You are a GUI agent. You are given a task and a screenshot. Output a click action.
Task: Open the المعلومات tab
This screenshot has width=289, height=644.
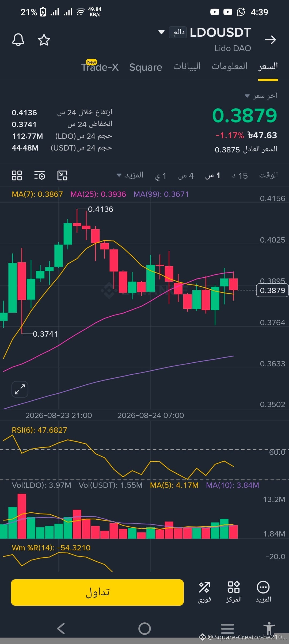230,66
